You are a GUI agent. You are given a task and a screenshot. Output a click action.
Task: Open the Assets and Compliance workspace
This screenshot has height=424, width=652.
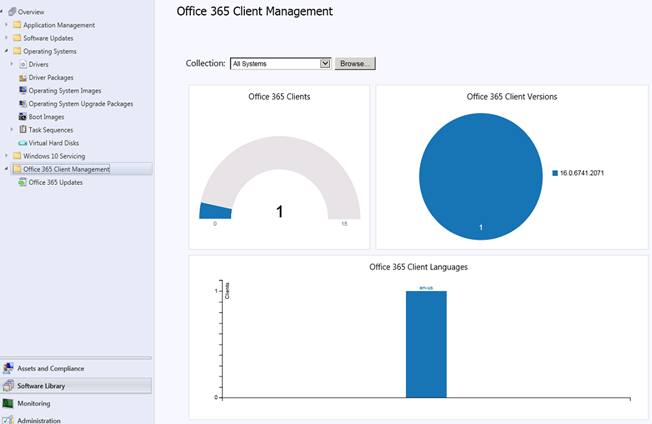[76, 368]
